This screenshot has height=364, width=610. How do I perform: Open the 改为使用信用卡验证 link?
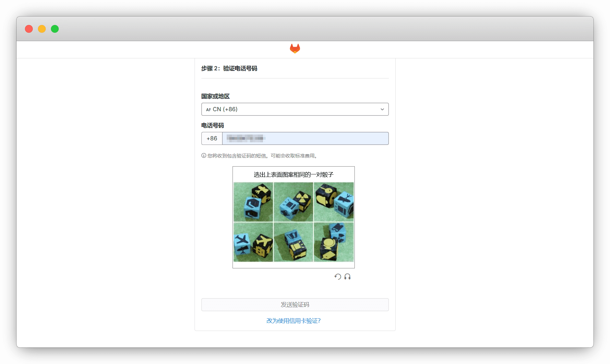coord(293,321)
